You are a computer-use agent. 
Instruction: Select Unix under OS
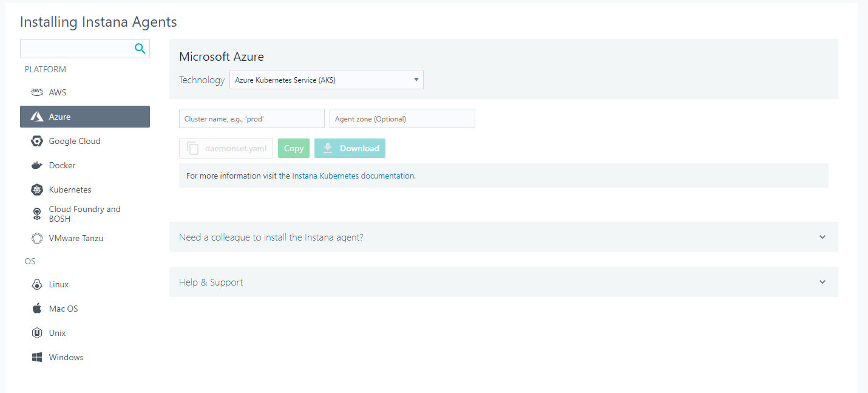coord(85,333)
